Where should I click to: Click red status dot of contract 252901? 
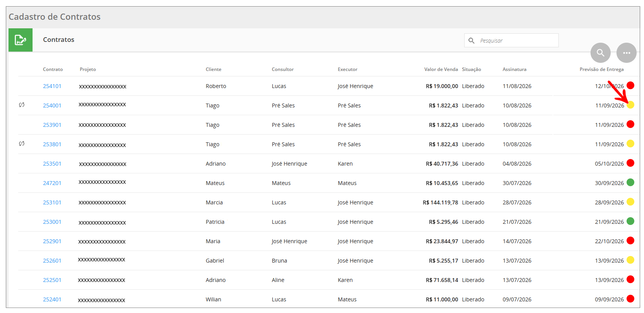pos(630,240)
